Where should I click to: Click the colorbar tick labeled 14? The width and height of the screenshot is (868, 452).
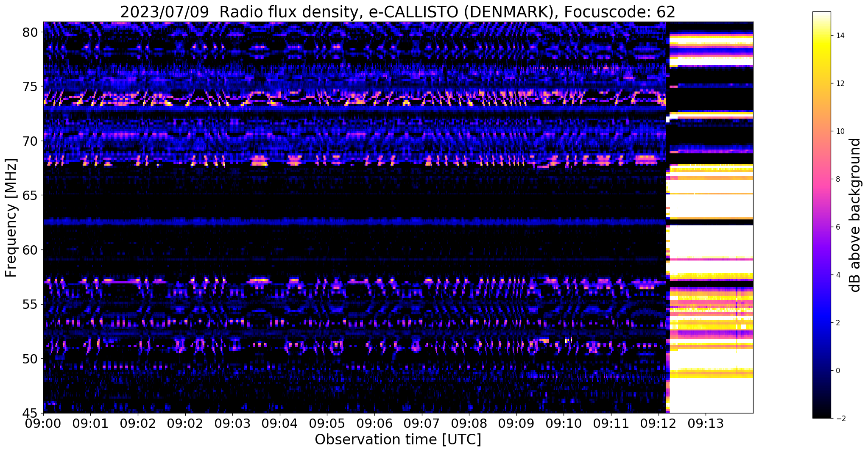(839, 36)
